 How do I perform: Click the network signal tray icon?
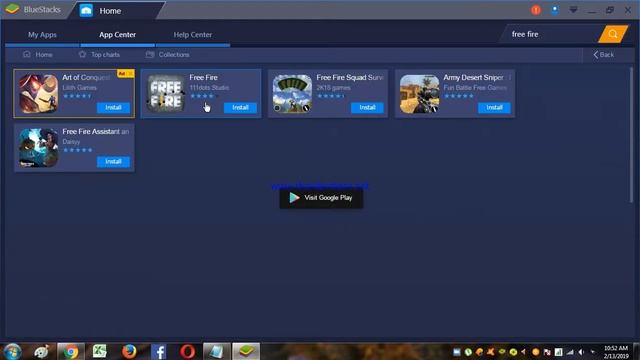point(570,352)
